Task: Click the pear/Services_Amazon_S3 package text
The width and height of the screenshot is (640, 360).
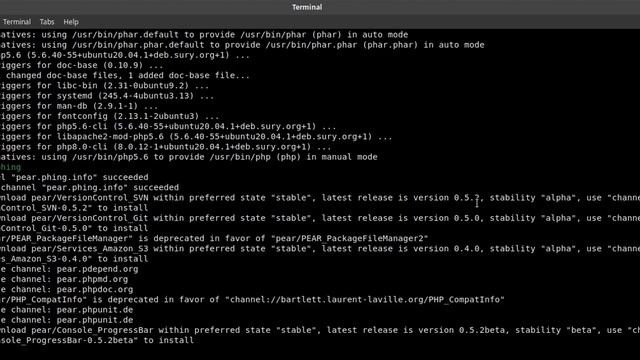Action: pos(90,249)
